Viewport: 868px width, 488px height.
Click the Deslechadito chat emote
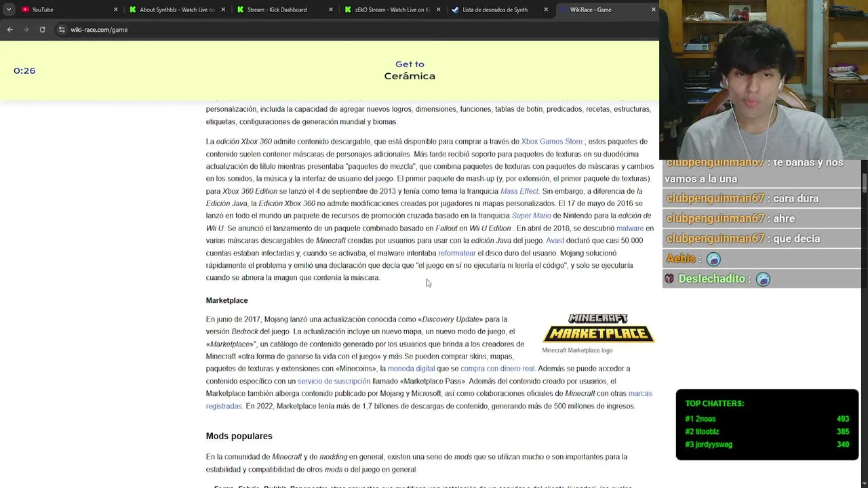point(763,279)
